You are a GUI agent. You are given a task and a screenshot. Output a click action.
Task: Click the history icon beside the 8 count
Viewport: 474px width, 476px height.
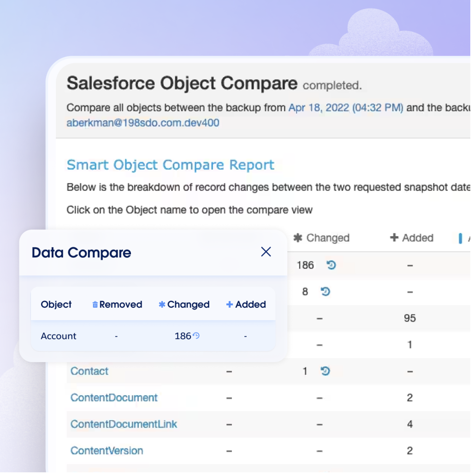coord(326,292)
